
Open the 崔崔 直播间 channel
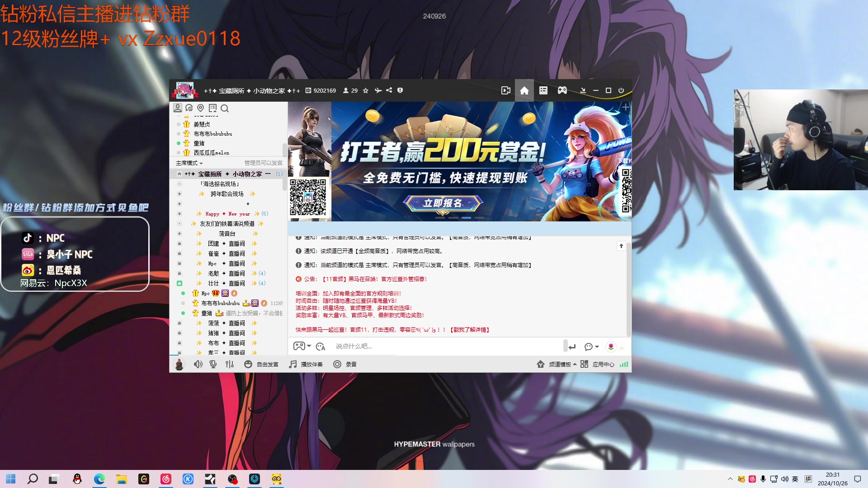coord(226,253)
